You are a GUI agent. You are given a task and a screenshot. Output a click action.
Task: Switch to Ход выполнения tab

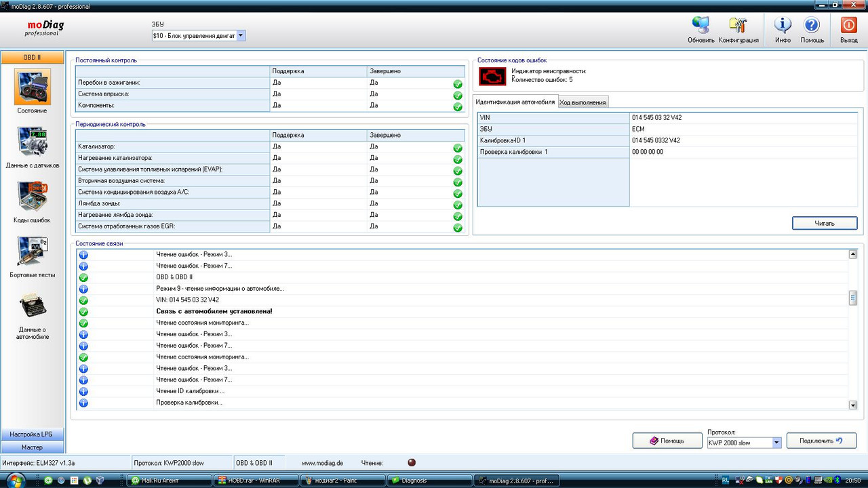pos(582,102)
